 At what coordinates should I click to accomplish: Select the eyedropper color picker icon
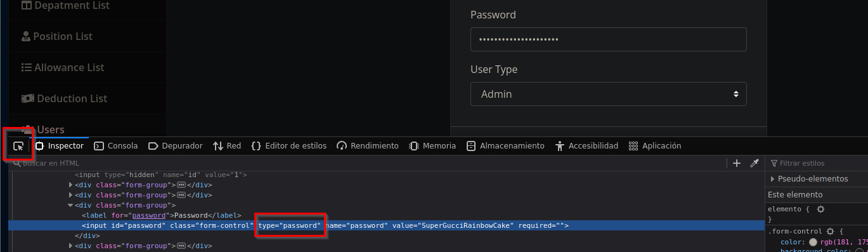[755, 163]
